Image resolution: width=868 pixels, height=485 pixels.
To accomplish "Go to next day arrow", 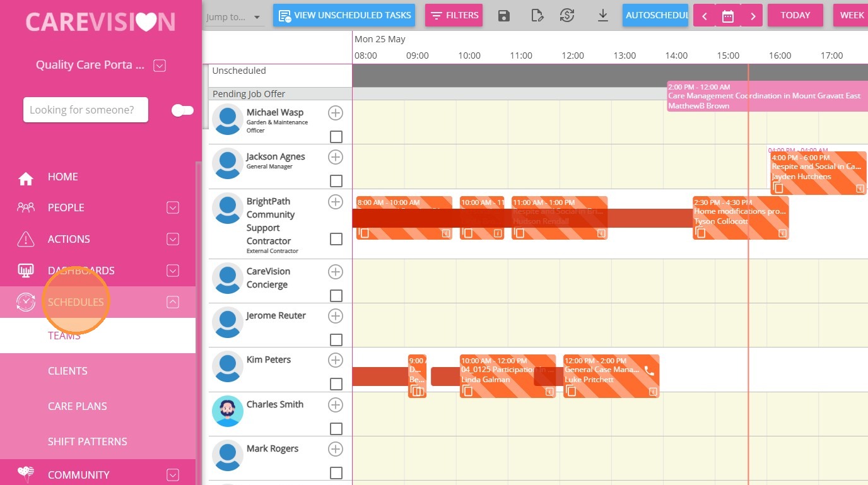I will [752, 16].
